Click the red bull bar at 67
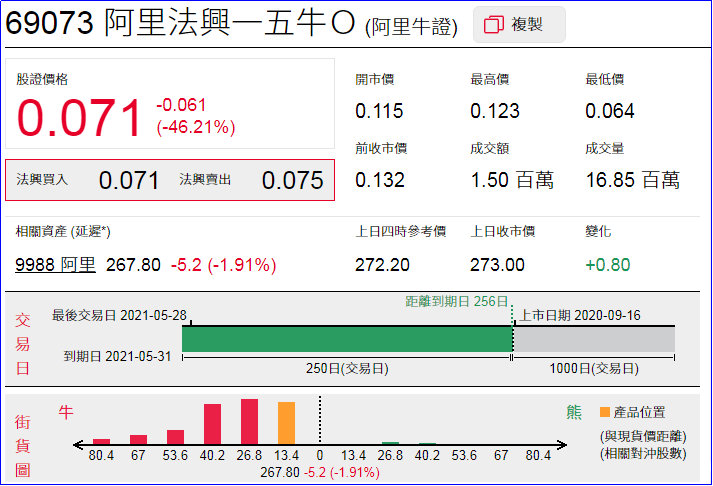 pyautogui.click(x=138, y=440)
